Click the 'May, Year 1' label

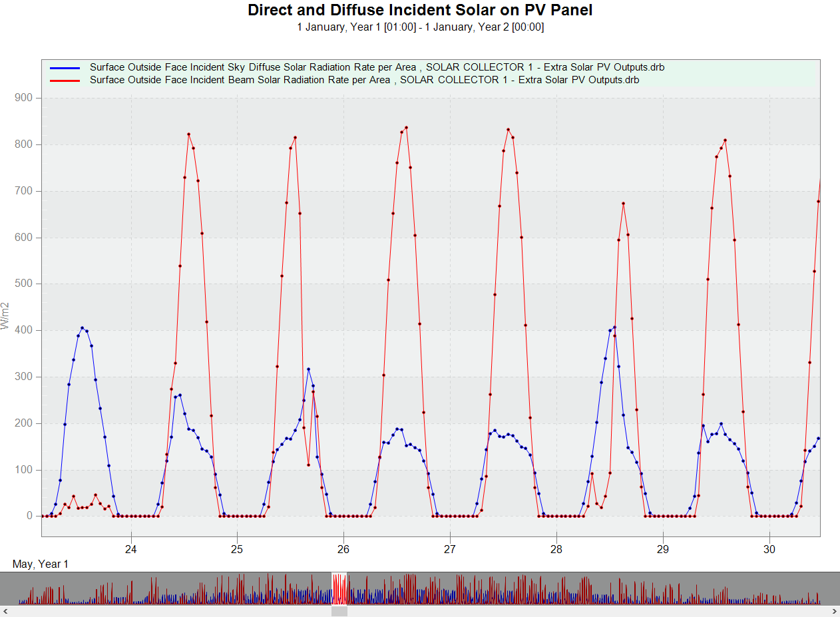40,564
